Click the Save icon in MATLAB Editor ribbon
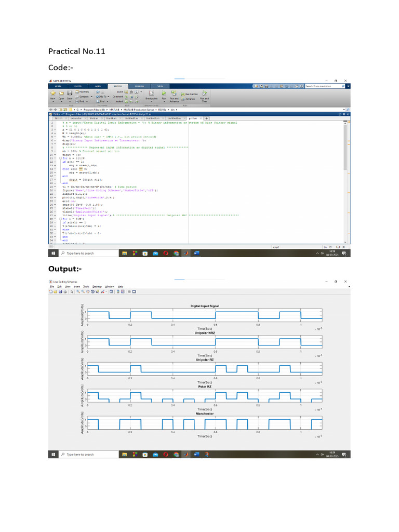This screenshot has width=399, height=532. [x=70, y=94]
